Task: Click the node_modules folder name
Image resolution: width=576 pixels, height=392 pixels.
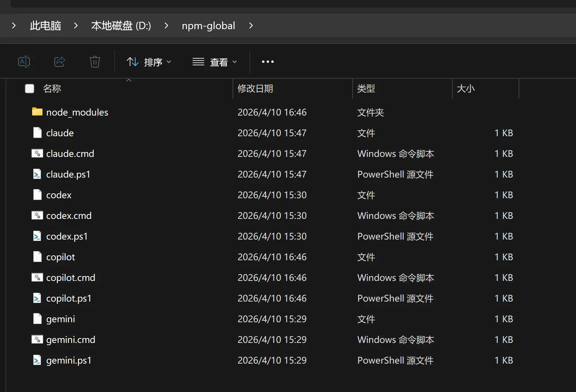Action: [x=77, y=112]
